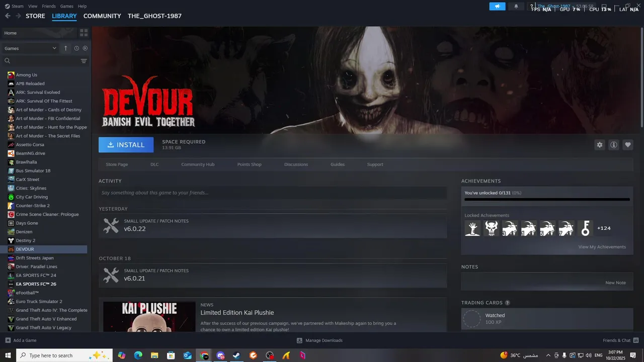Image resolution: width=644 pixels, height=362 pixels.
Task: Open Microsoft Edge on taskbar
Action: 138,355
